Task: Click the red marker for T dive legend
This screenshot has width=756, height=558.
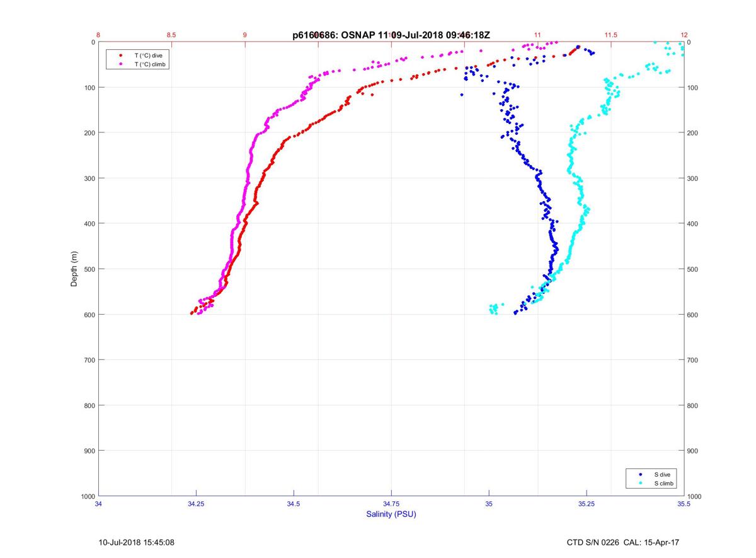Action: click(120, 55)
